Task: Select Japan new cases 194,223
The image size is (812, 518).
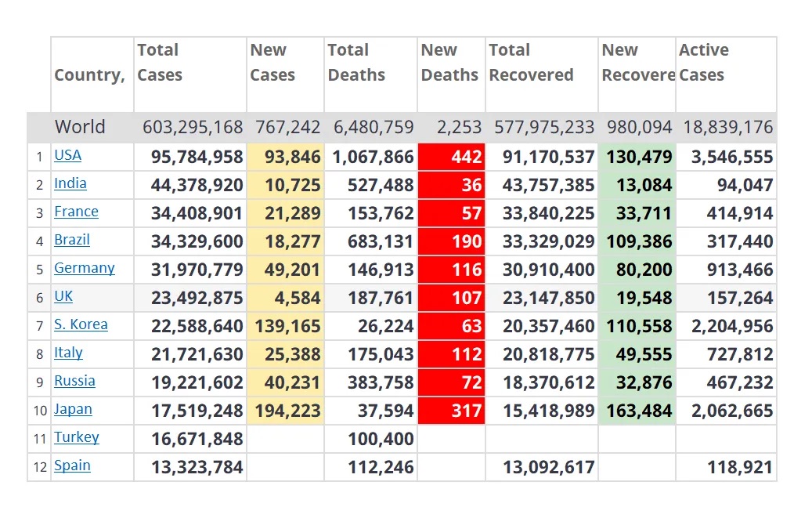Action: [288, 411]
